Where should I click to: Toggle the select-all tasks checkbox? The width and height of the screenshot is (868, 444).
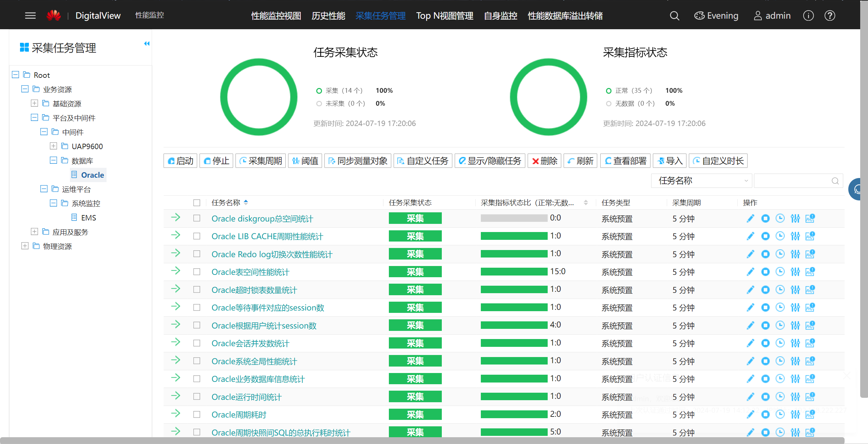point(197,203)
